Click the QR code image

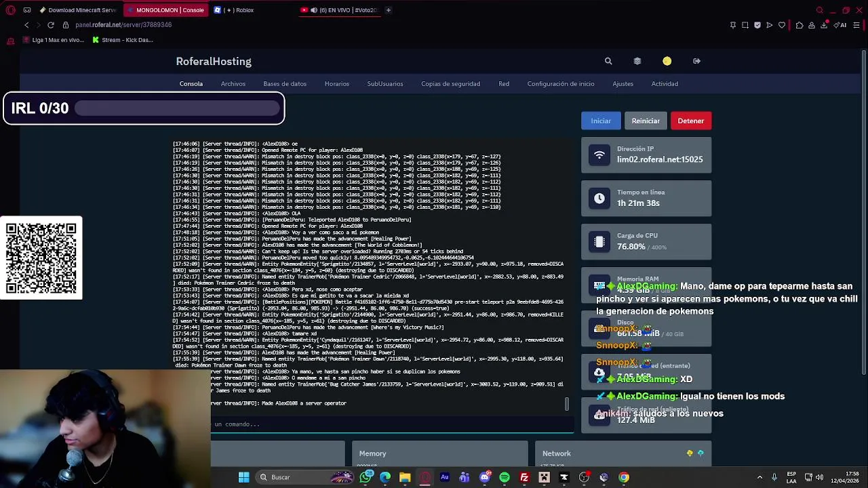click(41, 258)
